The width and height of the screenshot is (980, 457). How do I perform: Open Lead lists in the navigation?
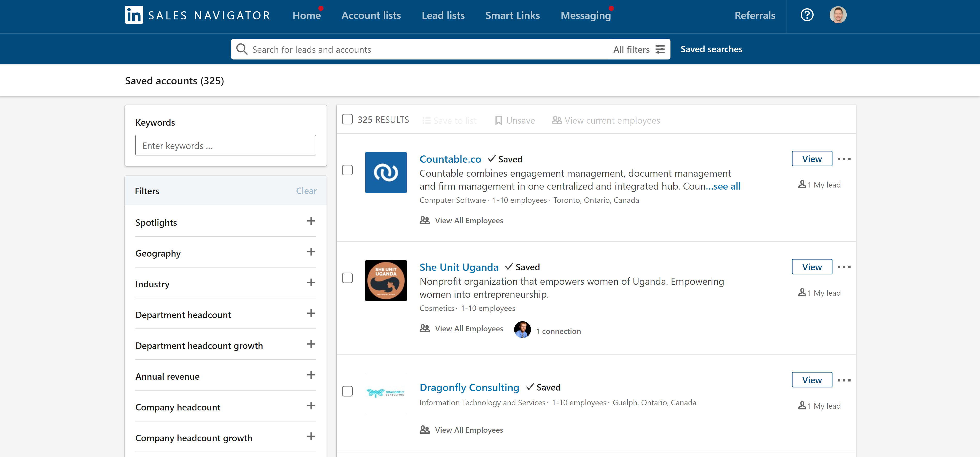click(x=443, y=15)
